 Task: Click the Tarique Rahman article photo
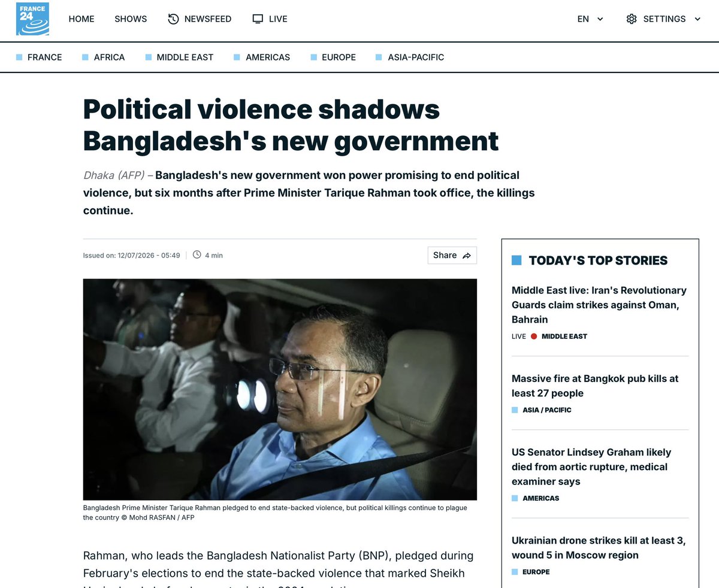[x=280, y=389]
